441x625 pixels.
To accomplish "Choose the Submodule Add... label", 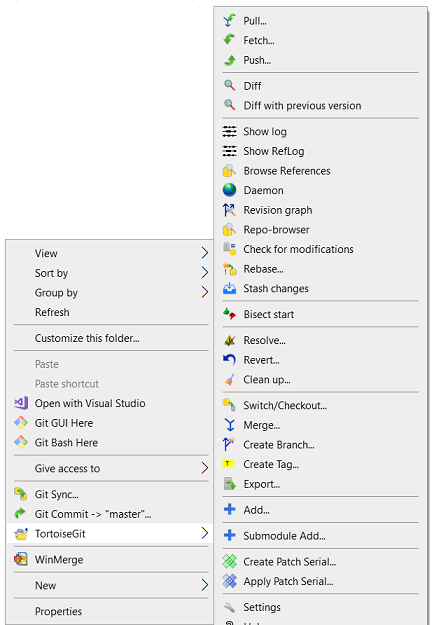I will pyautogui.click(x=284, y=536).
